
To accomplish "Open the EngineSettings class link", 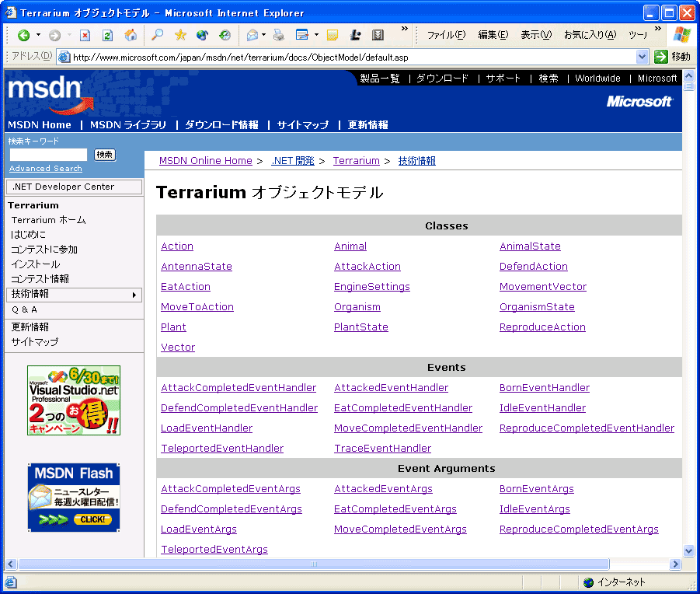I will 372,287.
